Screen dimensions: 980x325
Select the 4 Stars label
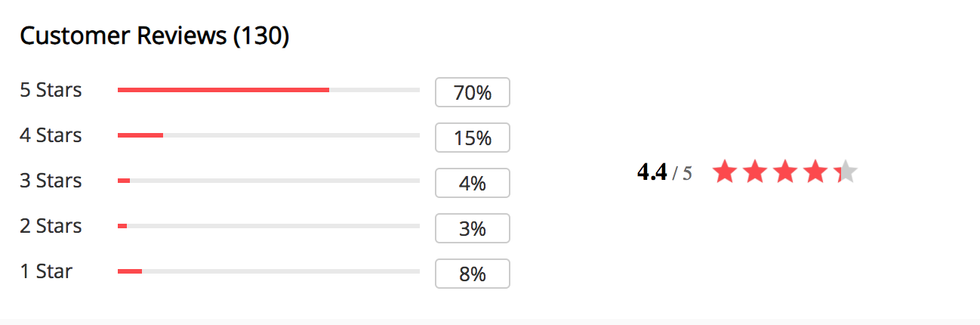pyautogui.click(x=51, y=135)
